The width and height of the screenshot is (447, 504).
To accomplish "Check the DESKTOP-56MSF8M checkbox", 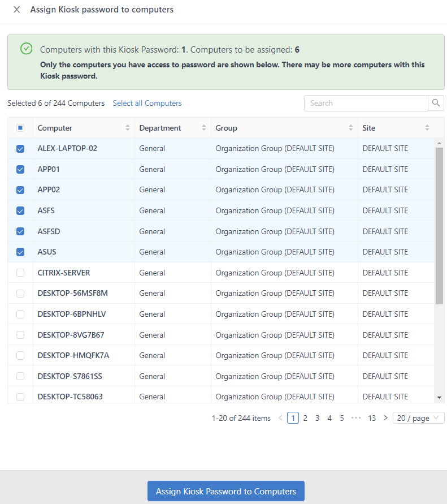I will click(20, 294).
